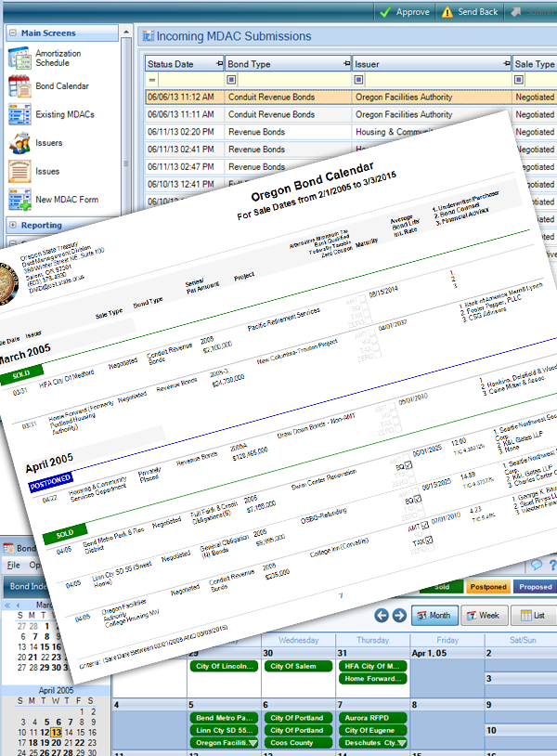Screen dimensions: 557x756
Task: Open HFA City Of M... calendar event
Action: click(373, 666)
